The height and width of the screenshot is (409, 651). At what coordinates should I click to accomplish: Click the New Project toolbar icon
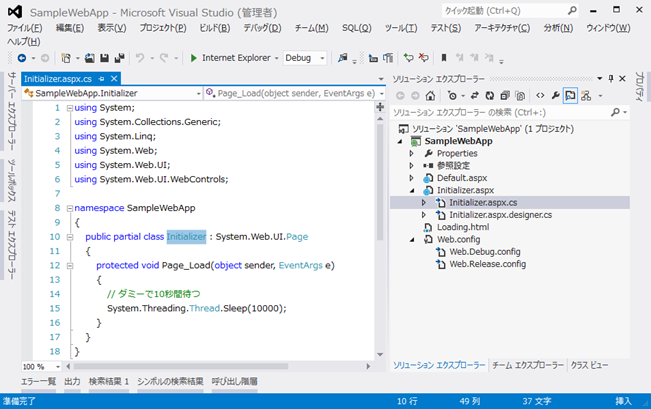tap(66, 58)
